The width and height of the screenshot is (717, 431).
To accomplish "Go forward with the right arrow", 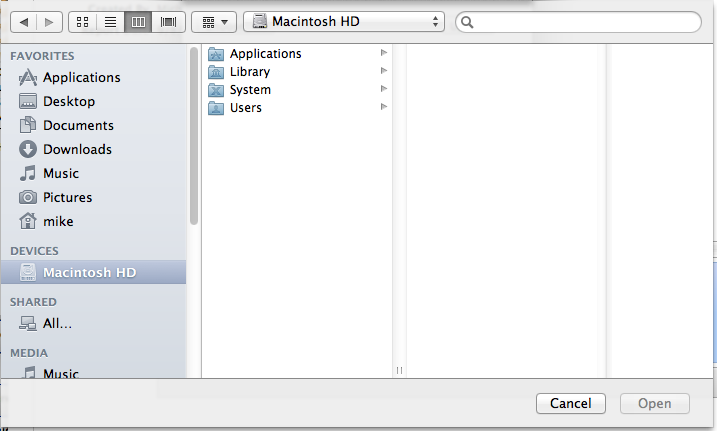I will [49, 22].
